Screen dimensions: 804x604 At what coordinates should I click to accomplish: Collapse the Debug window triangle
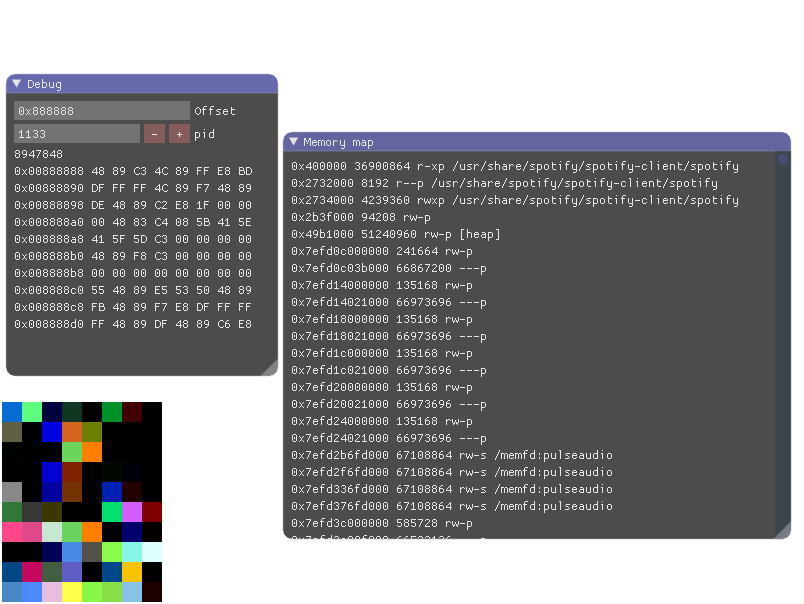[16, 84]
